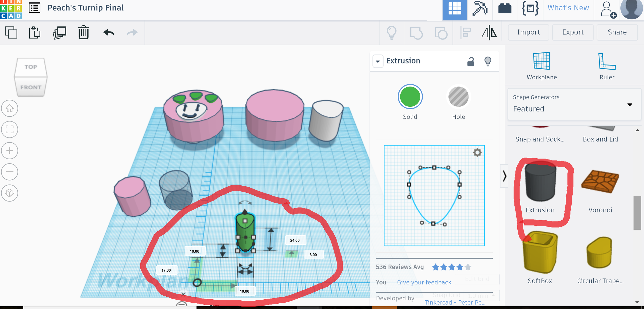The height and width of the screenshot is (309, 644).
Task: Switch to Minecraft export view (pickaxe icon)
Action: click(480, 9)
